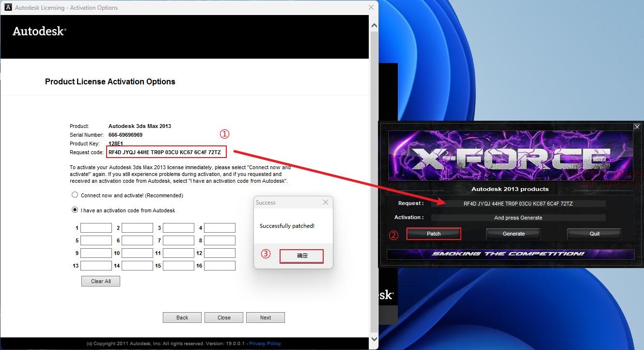
Task: Click activation code field 12
Action: click(x=220, y=253)
